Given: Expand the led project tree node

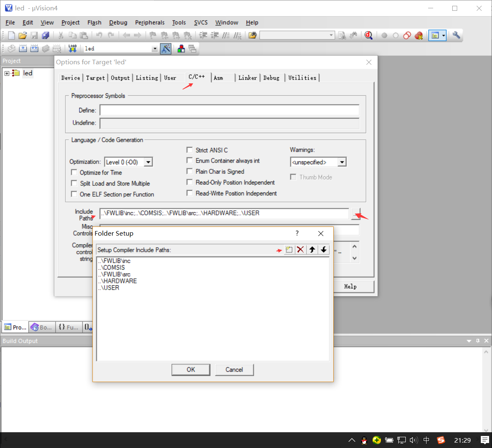Looking at the screenshot, I should pos(7,73).
